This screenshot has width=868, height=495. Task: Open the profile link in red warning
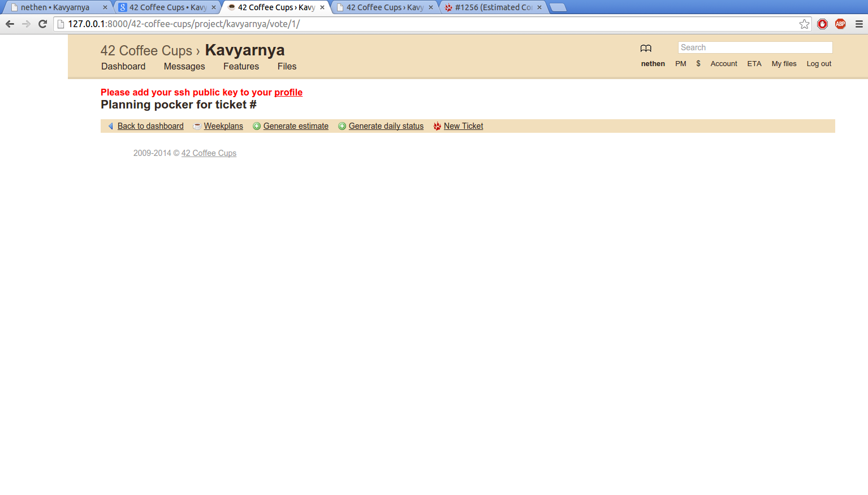pyautogui.click(x=288, y=92)
